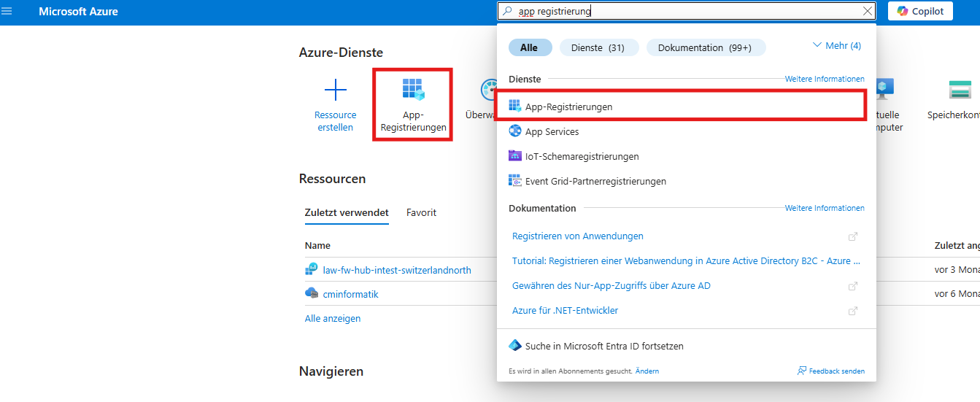Click the 'vor 3 Mona' last-viewed cell
The image size is (980, 402).
pyautogui.click(x=957, y=270)
